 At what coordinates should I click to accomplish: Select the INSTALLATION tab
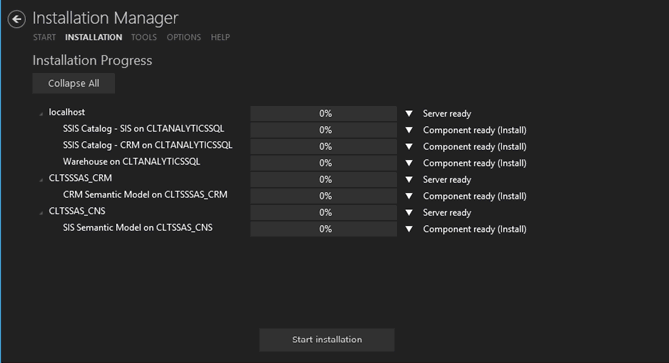[x=93, y=38]
